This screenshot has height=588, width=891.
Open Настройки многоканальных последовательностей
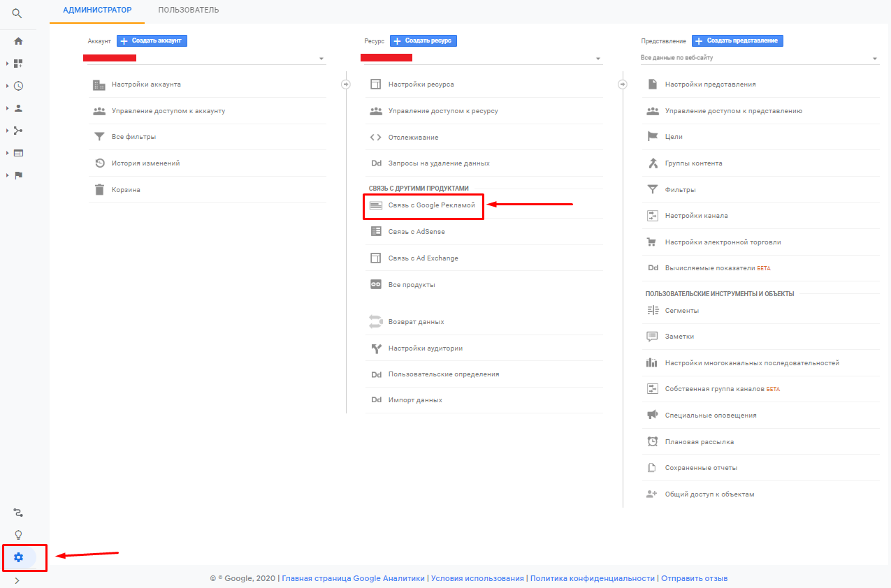(752, 363)
